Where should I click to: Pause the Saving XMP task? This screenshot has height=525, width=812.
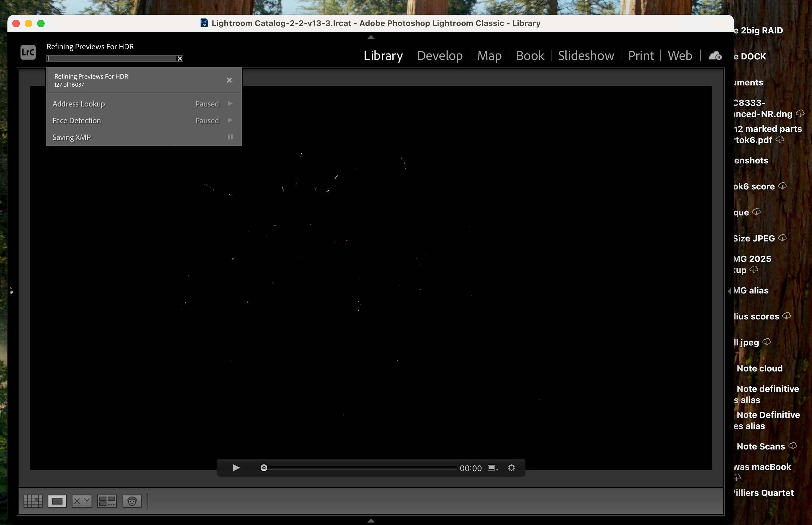[230, 137]
